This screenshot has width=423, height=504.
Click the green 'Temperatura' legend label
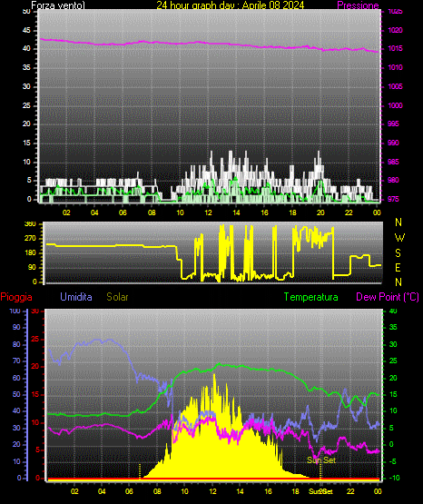click(311, 297)
